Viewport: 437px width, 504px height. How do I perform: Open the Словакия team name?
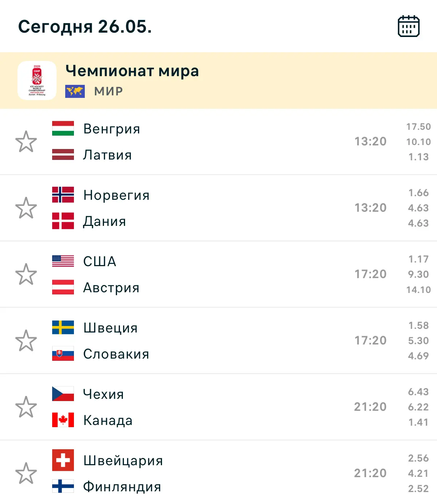[116, 354]
